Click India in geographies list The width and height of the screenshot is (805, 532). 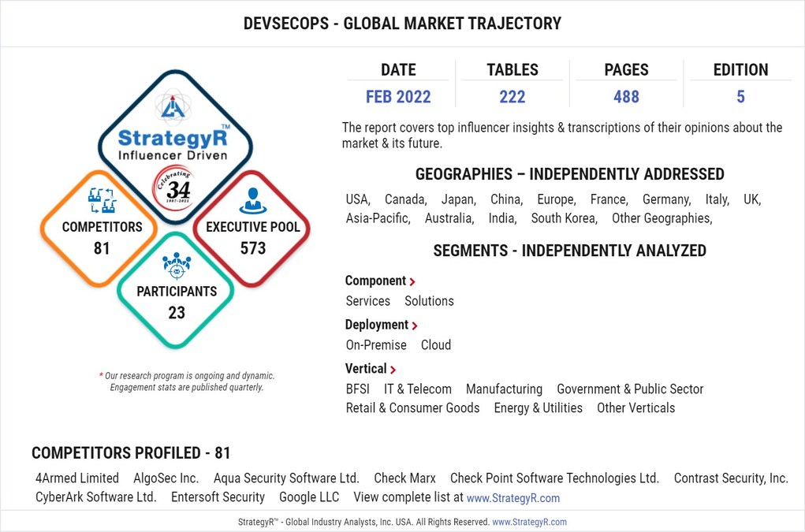pos(502,218)
